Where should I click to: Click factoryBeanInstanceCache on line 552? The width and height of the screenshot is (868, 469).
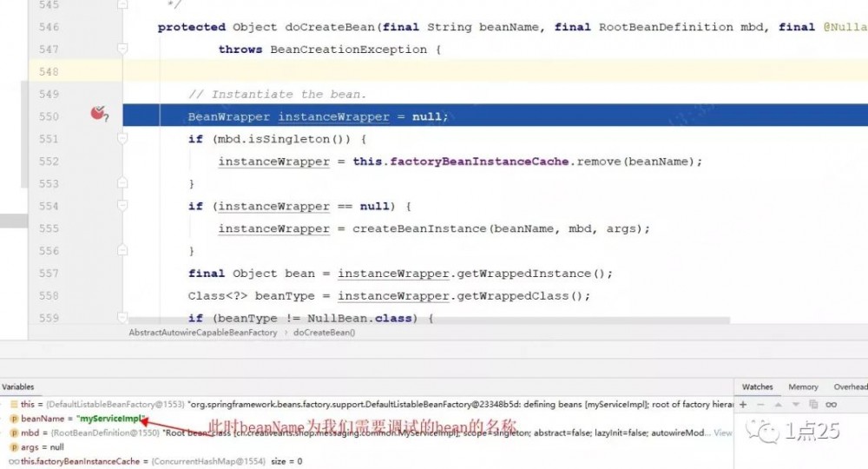(x=479, y=162)
